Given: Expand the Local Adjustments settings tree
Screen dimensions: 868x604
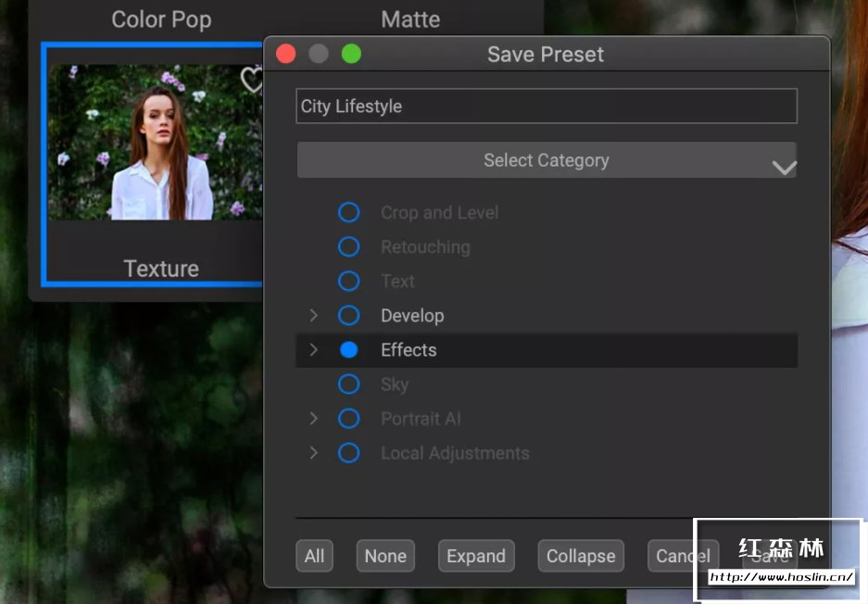Looking at the screenshot, I should pos(314,452).
